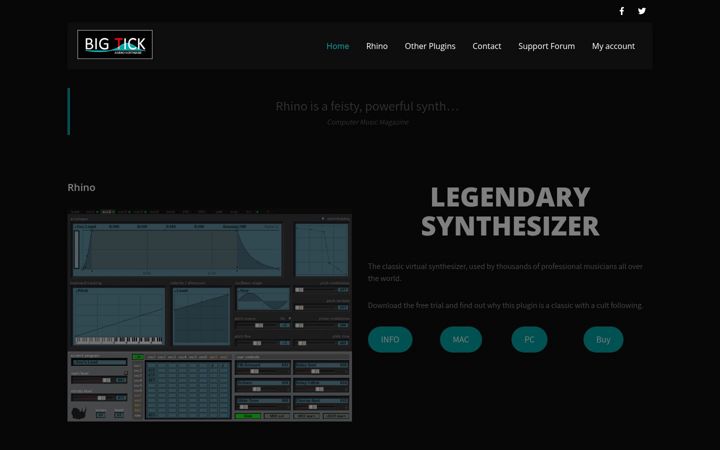
Task: Click the Big Tick logo
Action: [x=115, y=45]
